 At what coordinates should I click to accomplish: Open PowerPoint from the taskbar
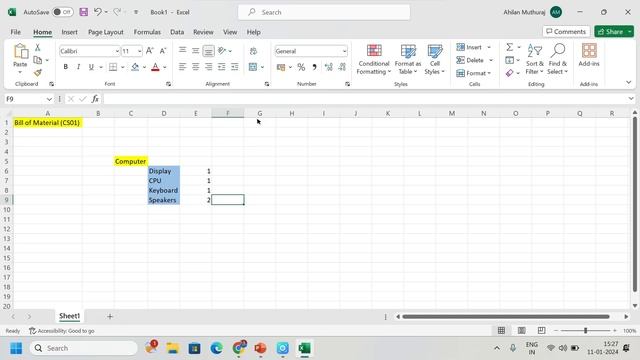coord(260,348)
